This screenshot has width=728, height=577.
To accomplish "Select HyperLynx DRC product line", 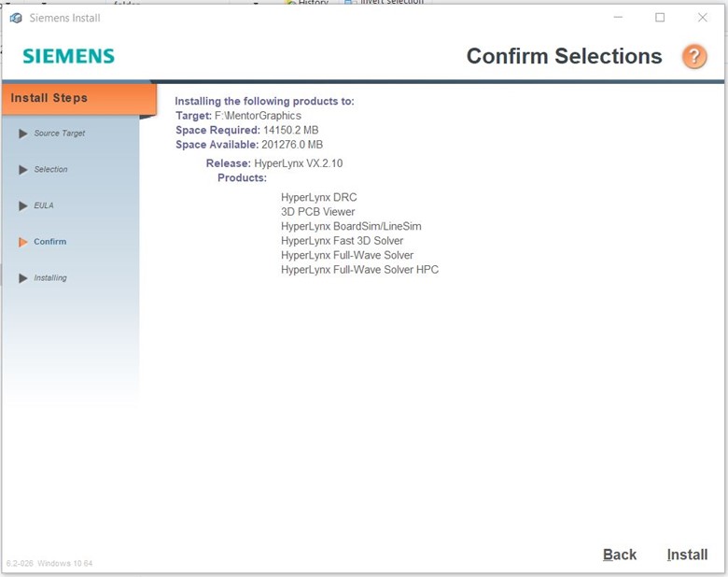I will pos(319,197).
